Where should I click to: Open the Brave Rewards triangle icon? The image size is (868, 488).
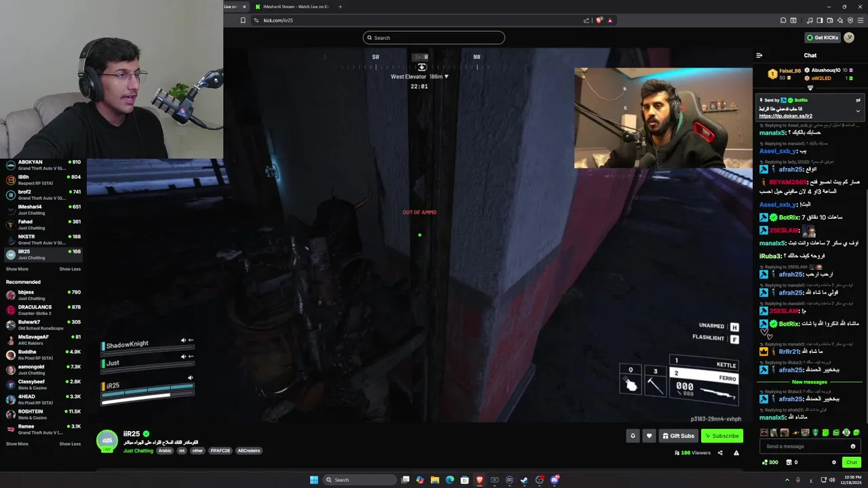coord(610,20)
